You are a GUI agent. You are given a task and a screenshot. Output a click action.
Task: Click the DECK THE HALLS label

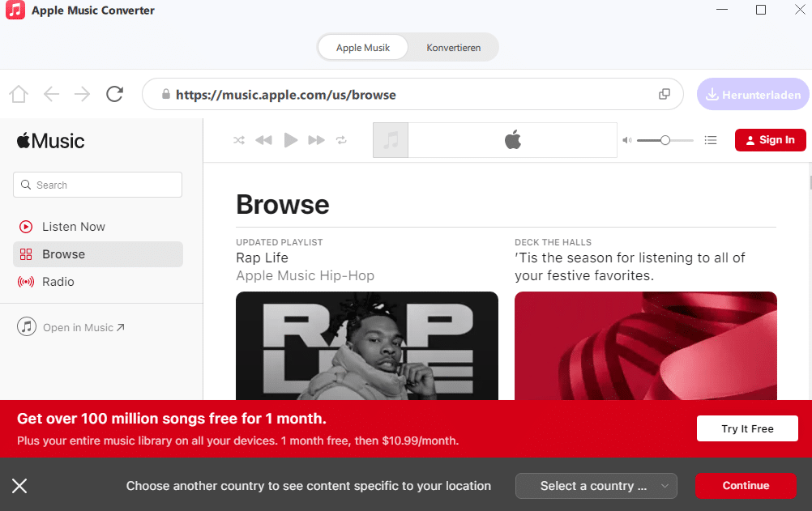[x=553, y=242]
